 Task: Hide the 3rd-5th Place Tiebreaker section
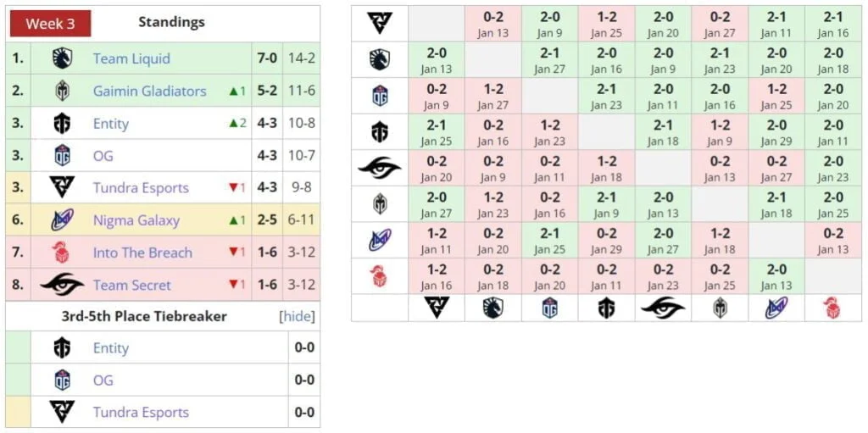click(x=298, y=317)
